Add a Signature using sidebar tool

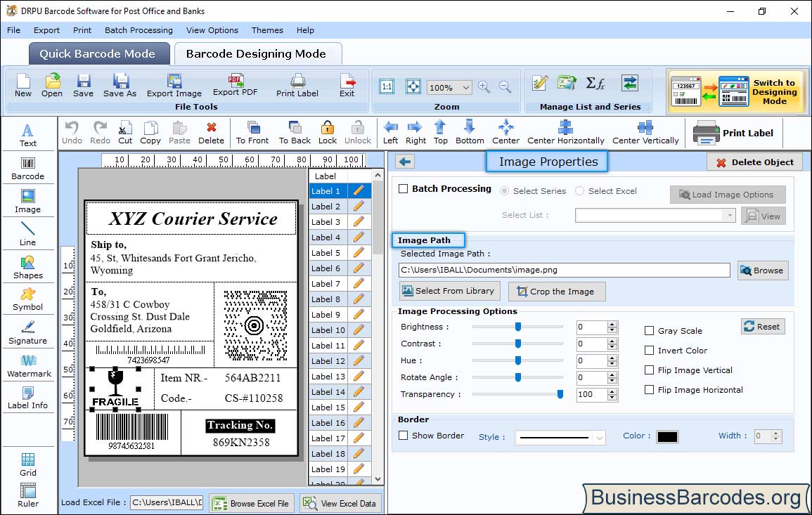(x=28, y=333)
